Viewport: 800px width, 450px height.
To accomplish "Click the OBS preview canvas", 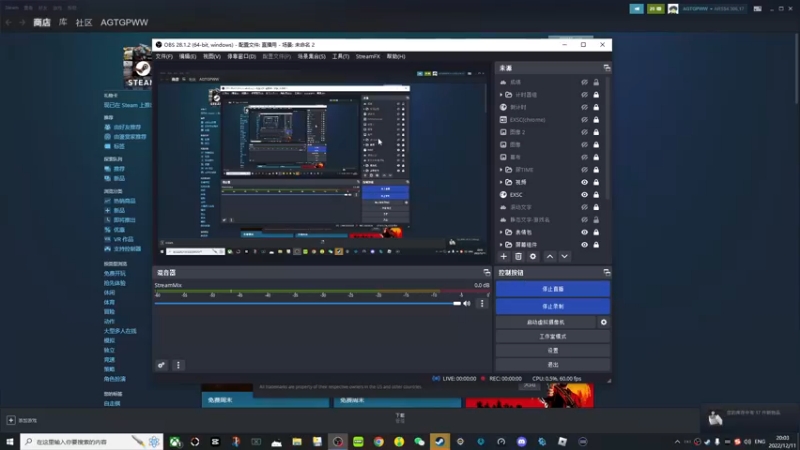I will click(x=322, y=161).
